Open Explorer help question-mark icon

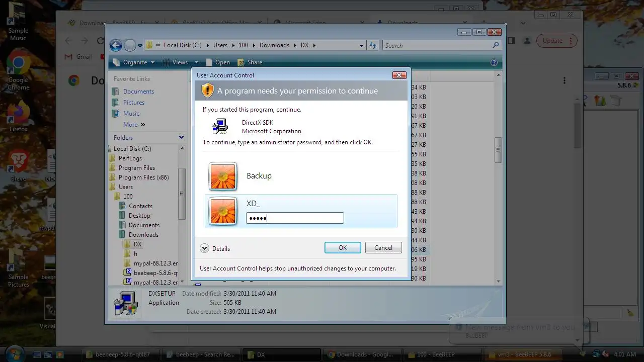494,62
